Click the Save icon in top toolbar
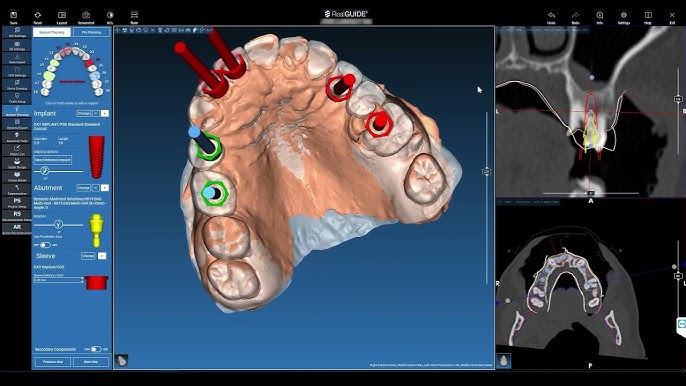 tap(14, 16)
